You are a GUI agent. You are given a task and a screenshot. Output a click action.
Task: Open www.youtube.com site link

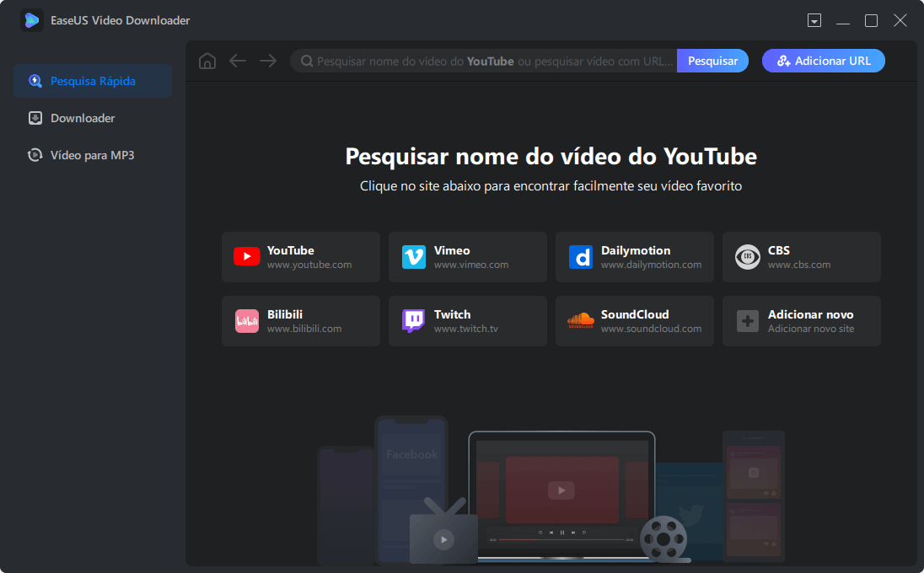(x=309, y=265)
